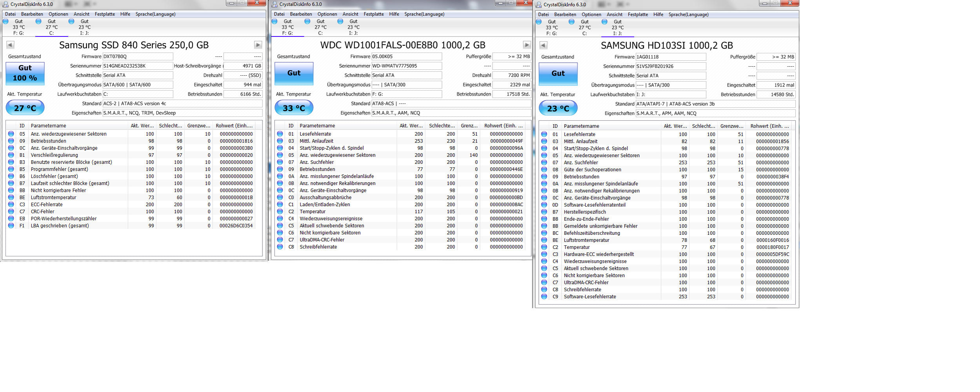Viewport: 980px width, 392px height.
Task: Click status icon of LBA geschrieben (gesamt) row
Action: pos(11,225)
